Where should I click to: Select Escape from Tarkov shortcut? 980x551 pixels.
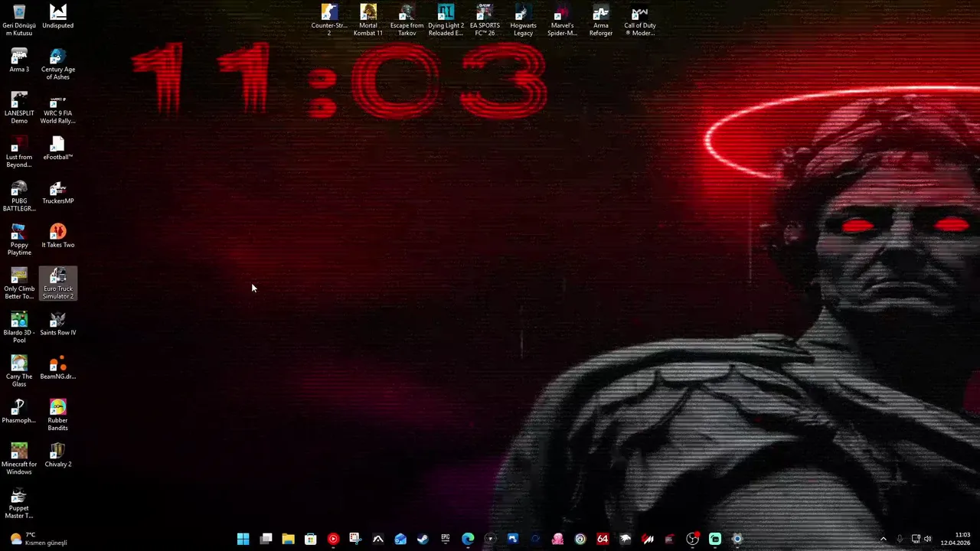click(407, 20)
